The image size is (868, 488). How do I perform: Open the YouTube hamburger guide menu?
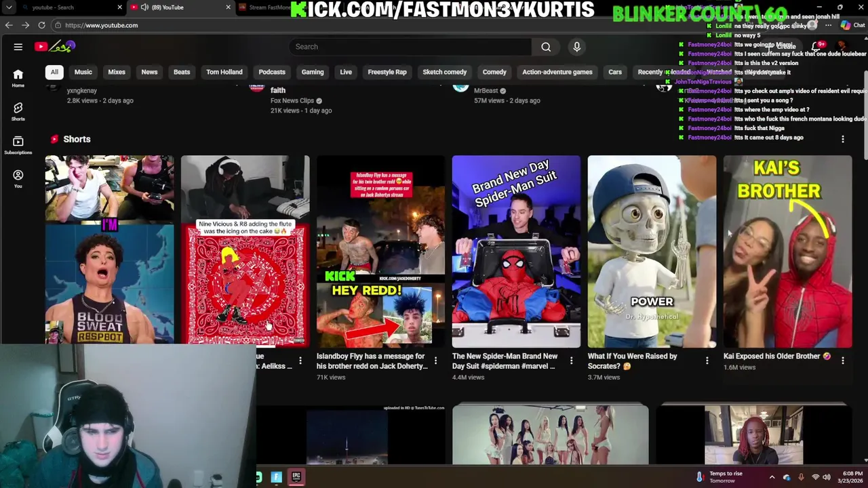tap(18, 47)
